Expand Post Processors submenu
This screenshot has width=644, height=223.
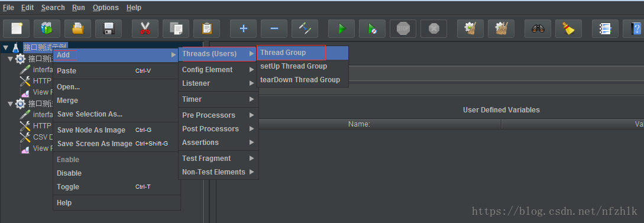coord(218,129)
